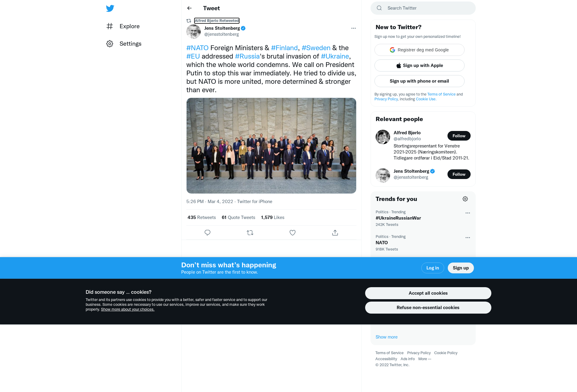
Task: Open the tweet's three-dot more menu
Action: 353,28
